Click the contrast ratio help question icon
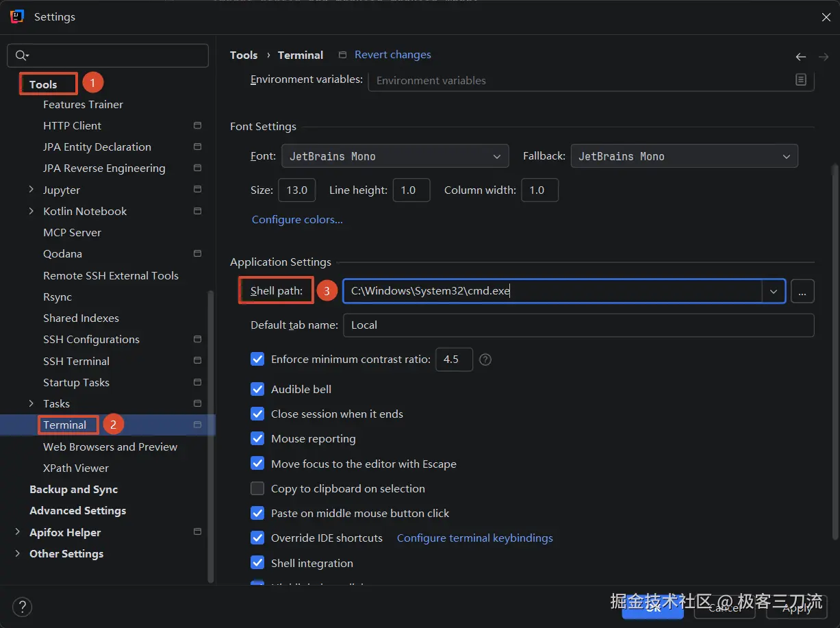The width and height of the screenshot is (840, 628). pyautogui.click(x=485, y=360)
